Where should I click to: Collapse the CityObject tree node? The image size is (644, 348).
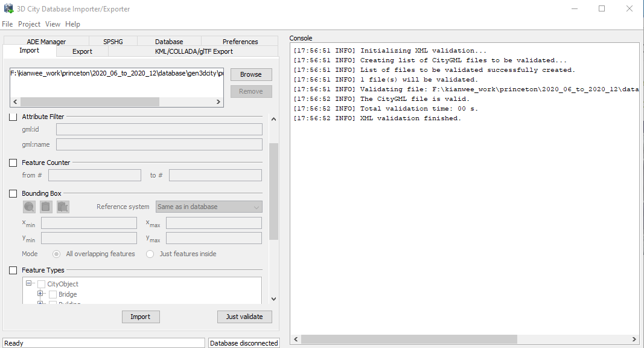coord(28,283)
